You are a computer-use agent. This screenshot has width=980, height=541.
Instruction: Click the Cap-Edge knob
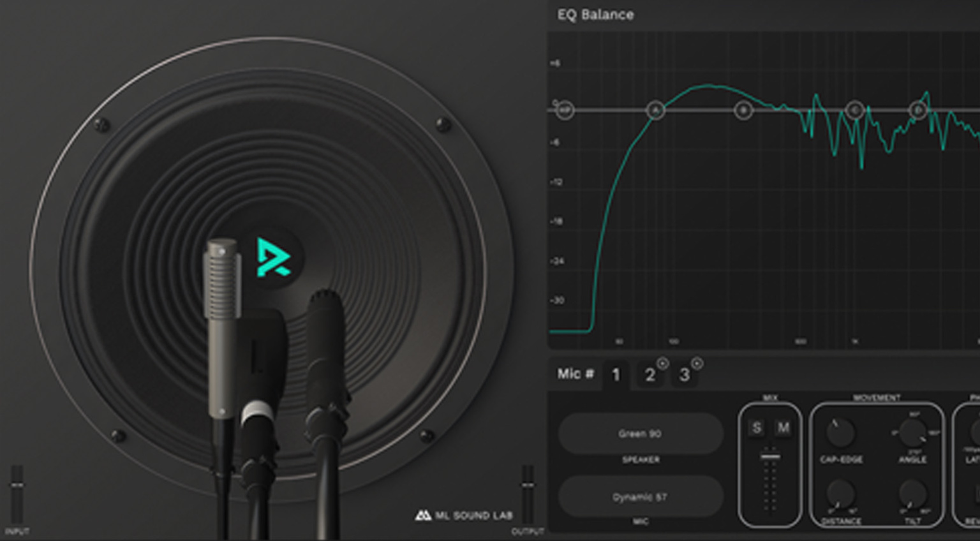tap(840, 433)
